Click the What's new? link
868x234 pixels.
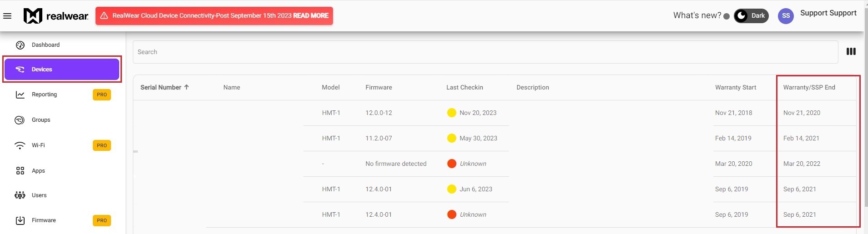tap(697, 15)
